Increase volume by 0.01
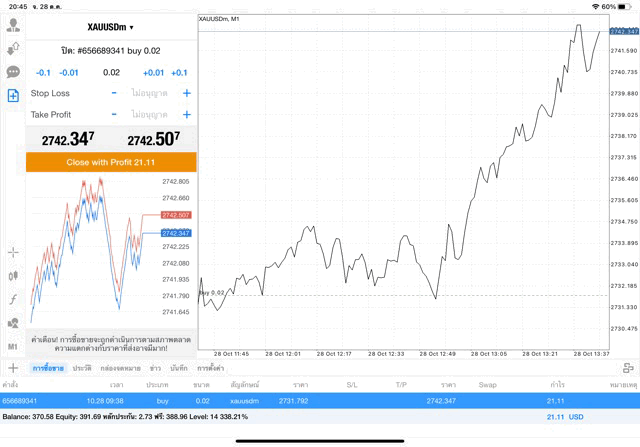Image resolution: width=640 pixels, height=447 pixels. [153, 73]
